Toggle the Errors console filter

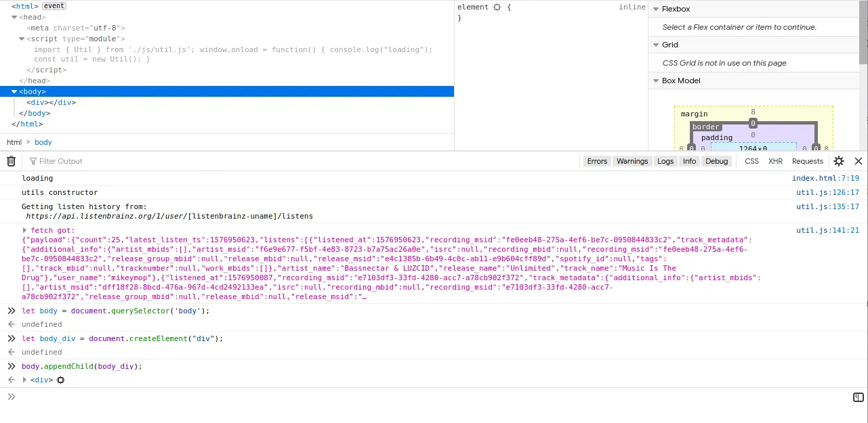[x=597, y=161]
